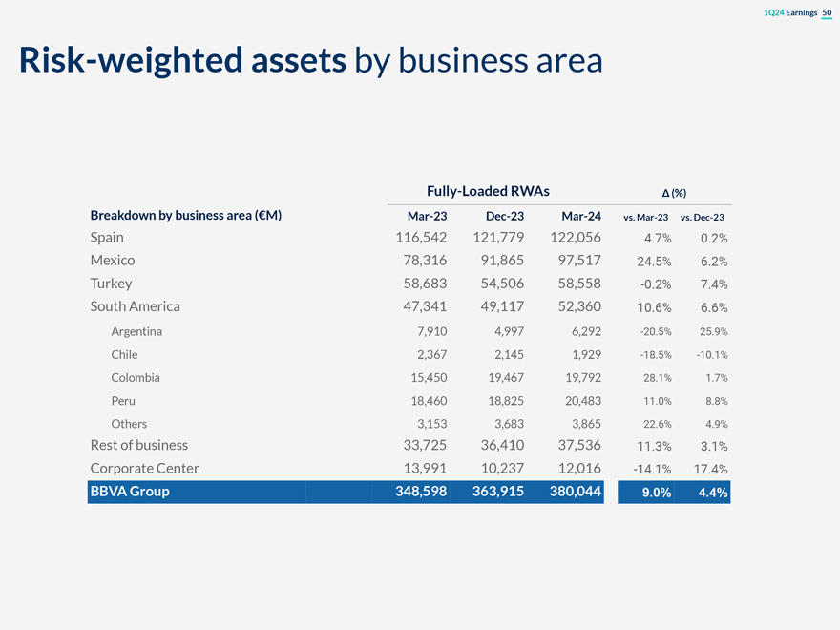The image size is (840, 630).
Task: Click the BBVA Group total row label
Action: [130, 492]
